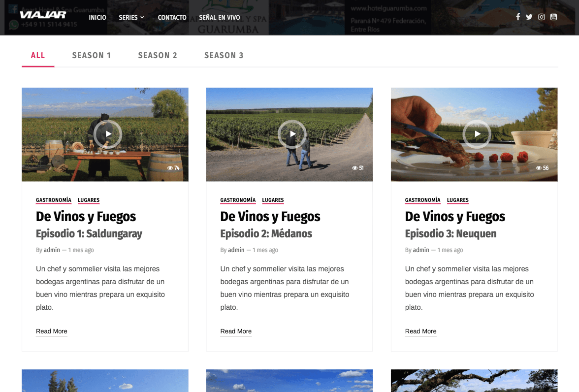Open the Twitter social icon

pyautogui.click(x=529, y=17)
